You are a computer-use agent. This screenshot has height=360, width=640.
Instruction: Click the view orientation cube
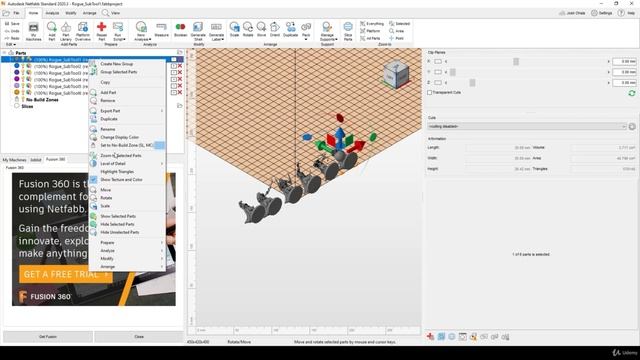point(396,75)
